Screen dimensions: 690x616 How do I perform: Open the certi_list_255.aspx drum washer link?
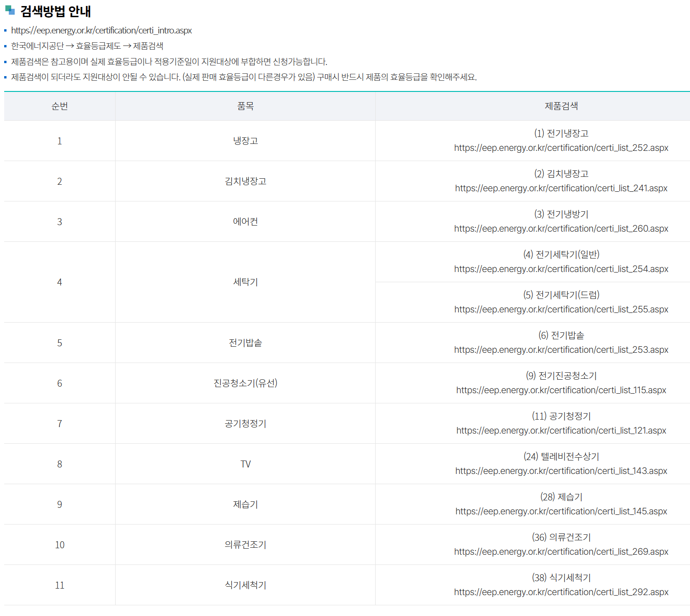pyautogui.click(x=561, y=309)
